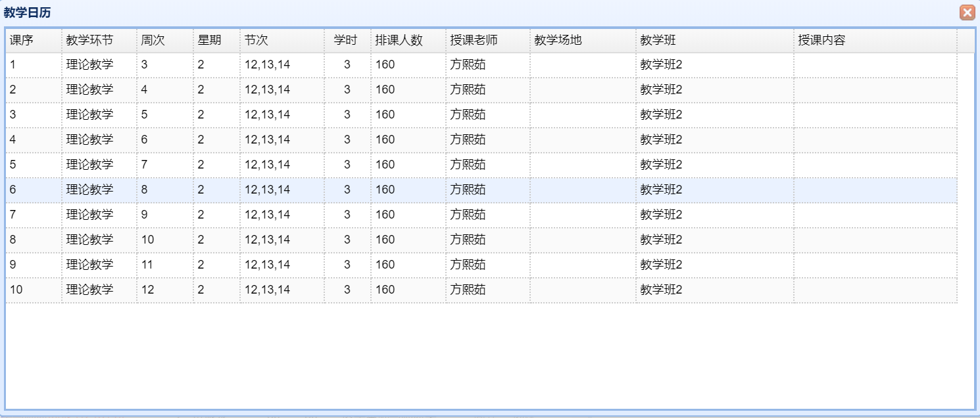Image resolution: width=980 pixels, height=418 pixels.
Task: Click the 授课老师 column header
Action: (488, 40)
